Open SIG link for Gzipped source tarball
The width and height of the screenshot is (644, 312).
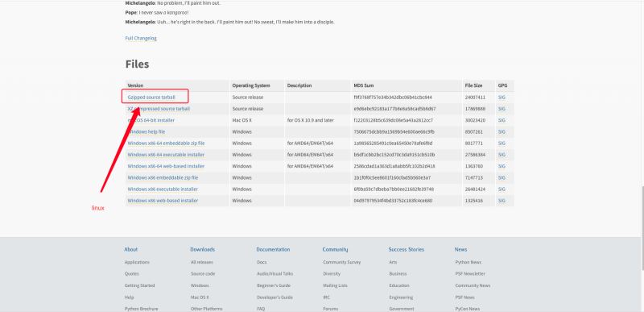502,98
